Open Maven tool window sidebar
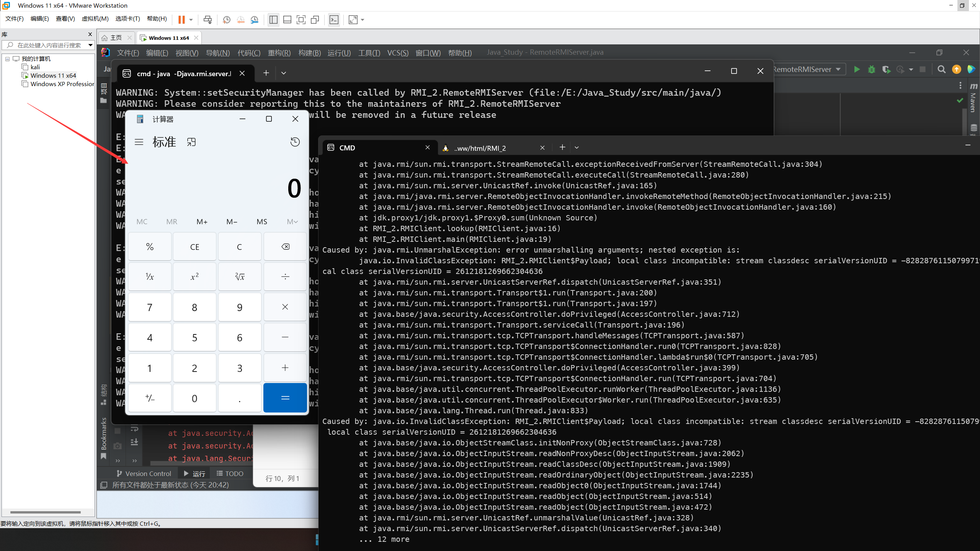 point(973,98)
